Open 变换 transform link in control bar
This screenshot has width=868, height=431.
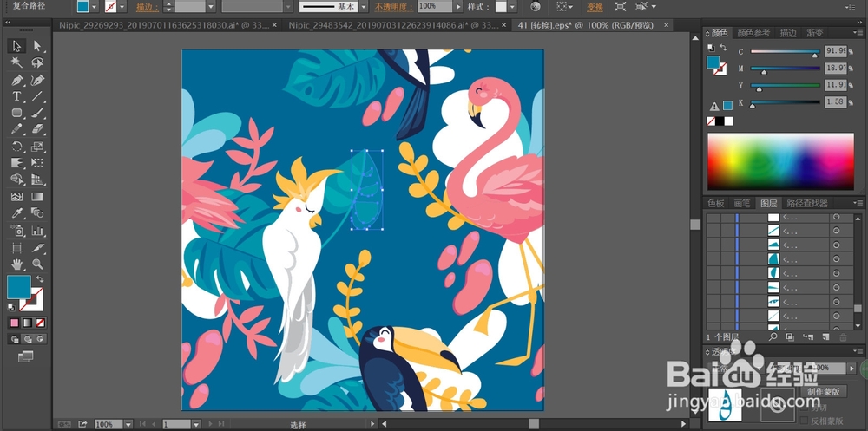pos(595,7)
